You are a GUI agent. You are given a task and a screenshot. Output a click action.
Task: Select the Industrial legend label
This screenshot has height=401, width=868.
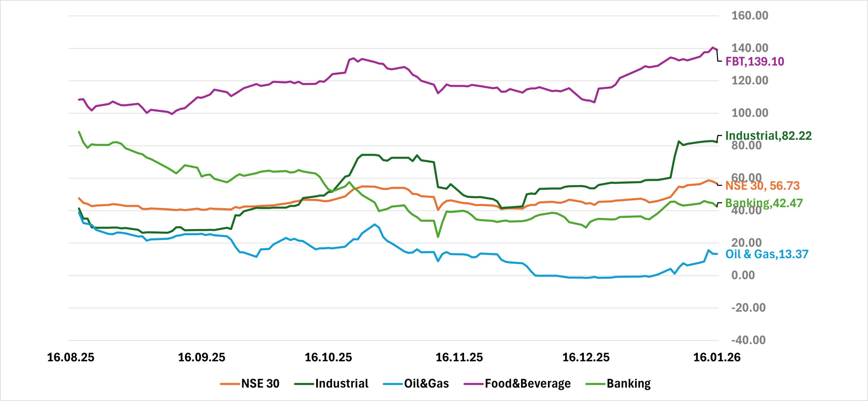341,384
